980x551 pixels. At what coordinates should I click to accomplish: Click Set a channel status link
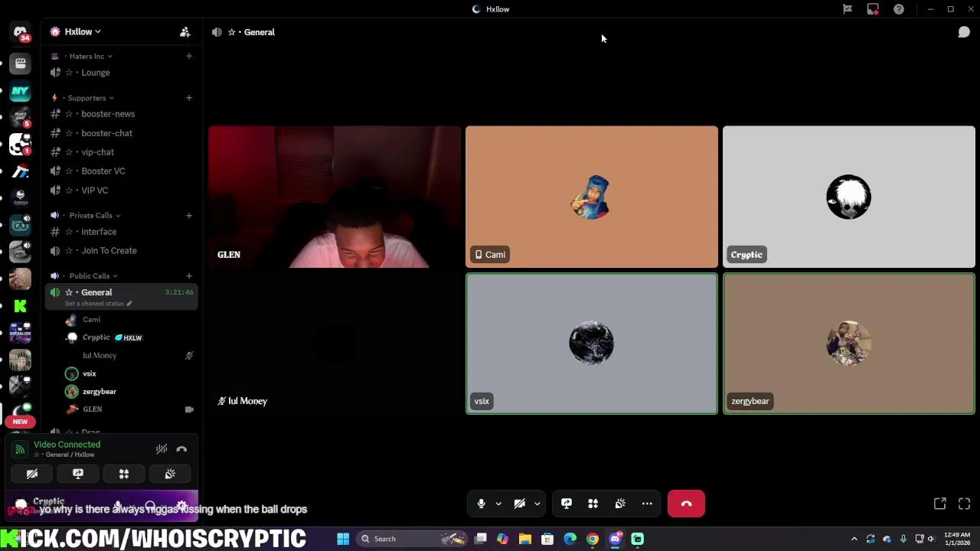[98, 304]
